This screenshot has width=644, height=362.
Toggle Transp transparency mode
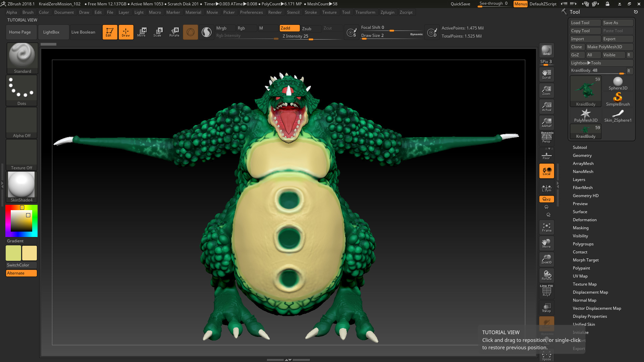pos(546,307)
